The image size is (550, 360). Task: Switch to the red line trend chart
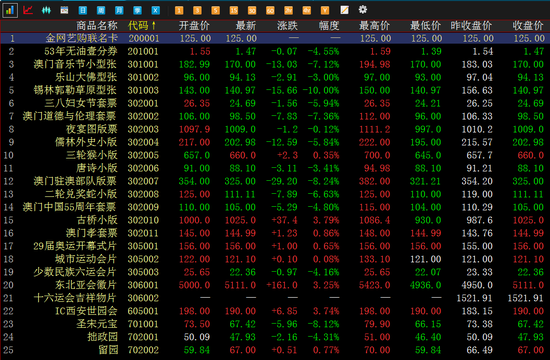(x=28, y=10)
